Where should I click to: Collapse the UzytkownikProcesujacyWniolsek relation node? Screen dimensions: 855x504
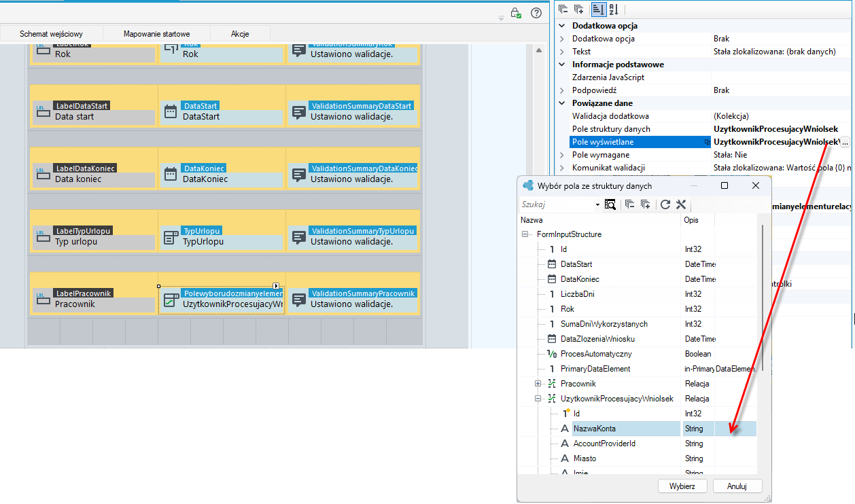pyautogui.click(x=538, y=399)
